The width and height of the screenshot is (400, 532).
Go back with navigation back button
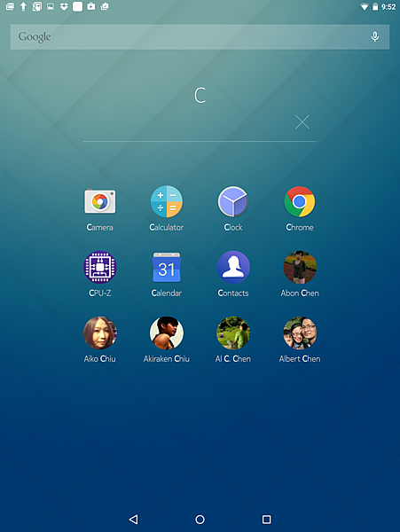[x=133, y=519]
